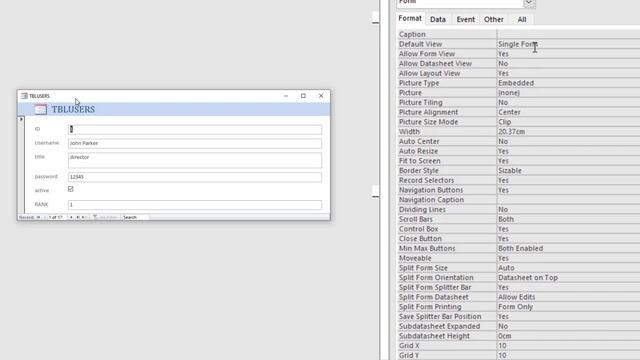Switch to the Event tab
The image size is (640, 360).
465,19
